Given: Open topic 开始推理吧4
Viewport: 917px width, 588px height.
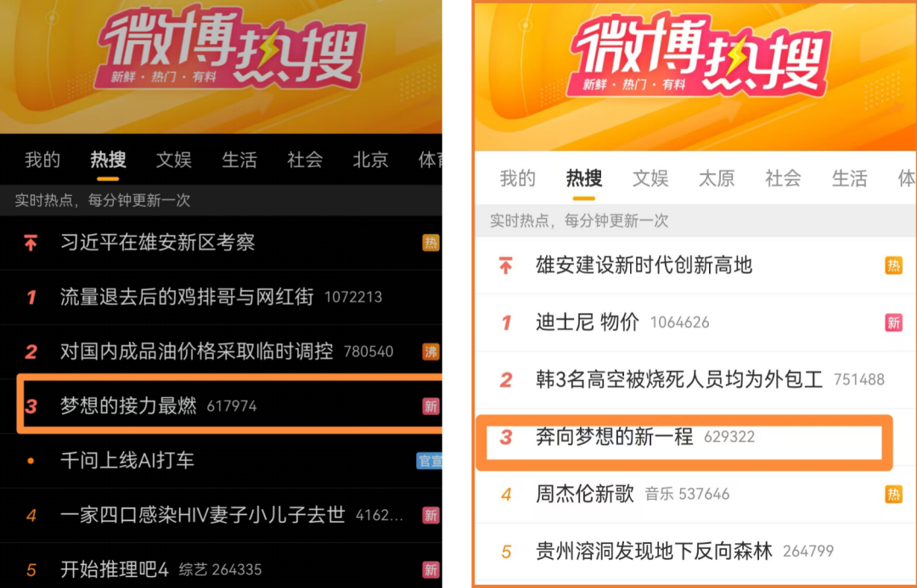Looking at the screenshot, I should tap(115, 569).
